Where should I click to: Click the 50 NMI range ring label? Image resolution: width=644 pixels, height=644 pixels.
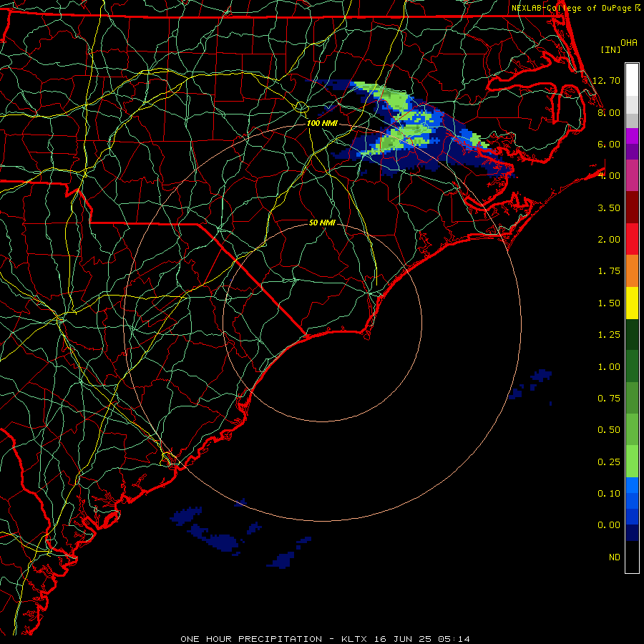click(322, 223)
